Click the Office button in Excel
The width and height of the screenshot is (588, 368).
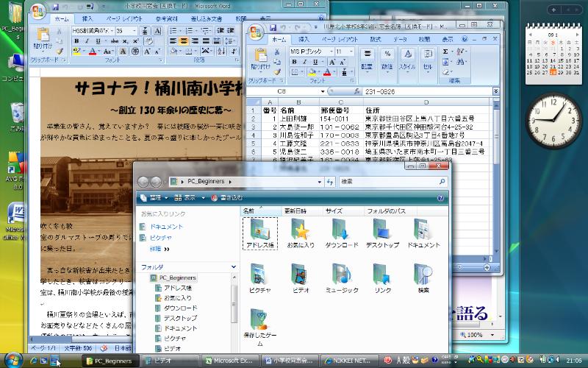(256, 31)
